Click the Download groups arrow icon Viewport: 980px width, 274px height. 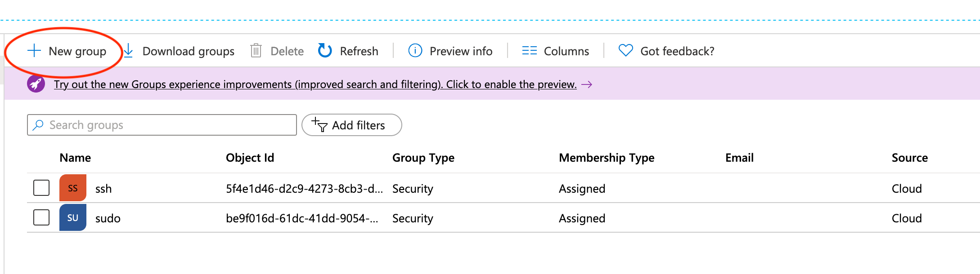click(x=129, y=51)
